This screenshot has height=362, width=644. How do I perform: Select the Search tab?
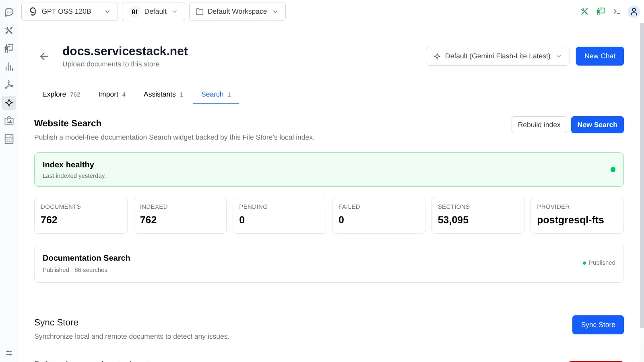tap(216, 94)
